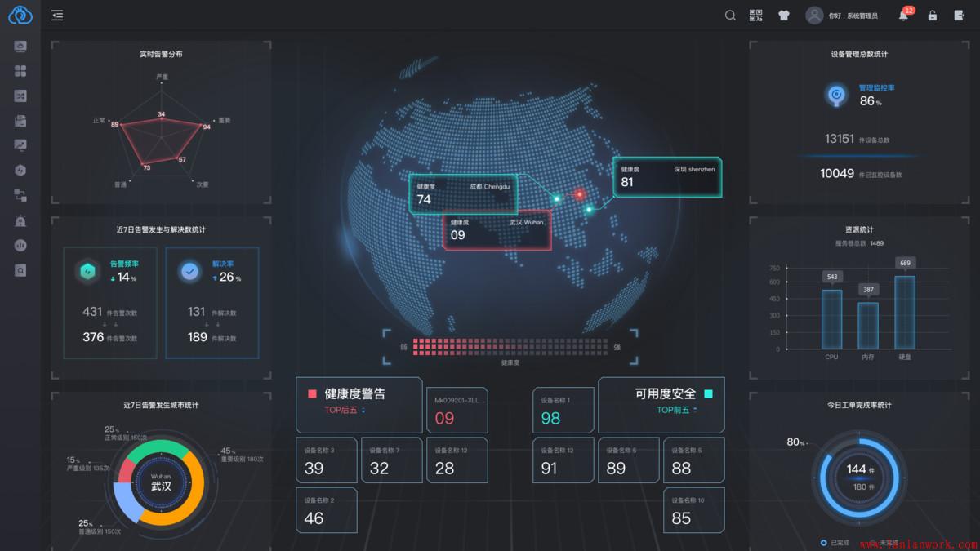Image resolution: width=980 pixels, height=551 pixels.
Task: Select the shuffle arrows sidebar menu item
Action: pyautogui.click(x=20, y=96)
